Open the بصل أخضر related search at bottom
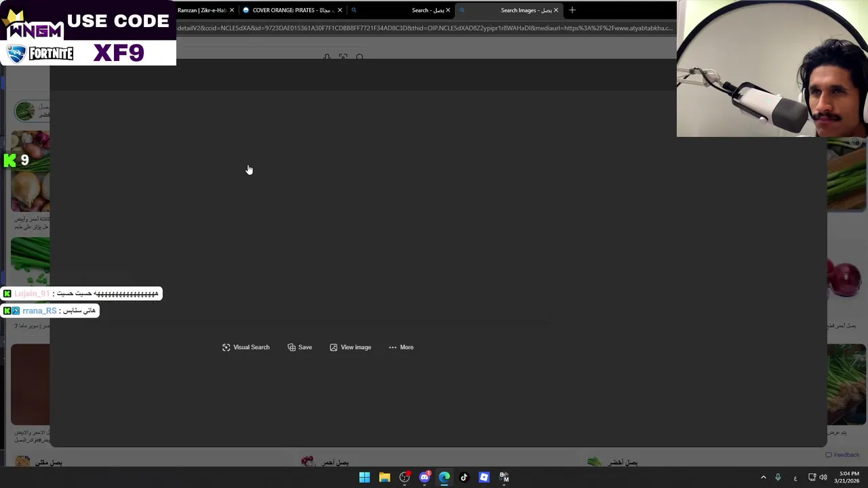The image size is (868, 488). [613, 462]
